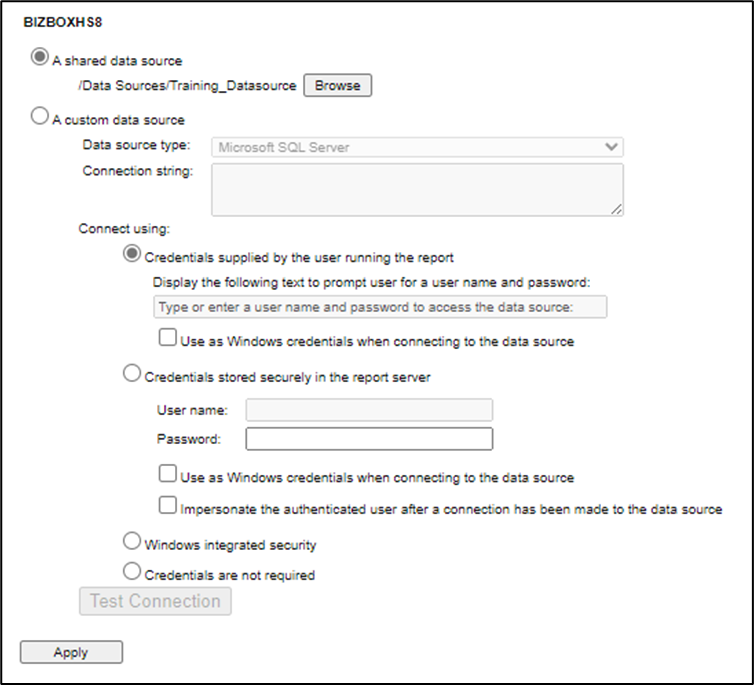Image resolution: width=754 pixels, height=685 pixels.
Task: Choose Windows integrated security option
Action: coord(131,542)
